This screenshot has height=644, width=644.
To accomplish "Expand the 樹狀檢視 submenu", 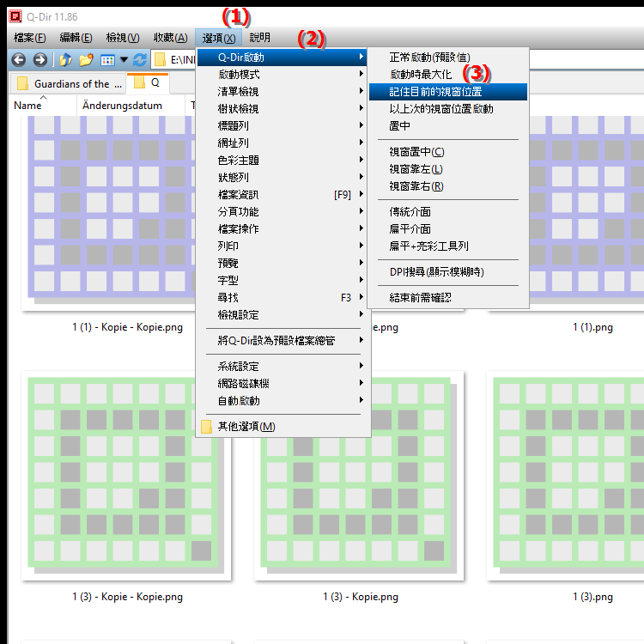I will coord(283,109).
